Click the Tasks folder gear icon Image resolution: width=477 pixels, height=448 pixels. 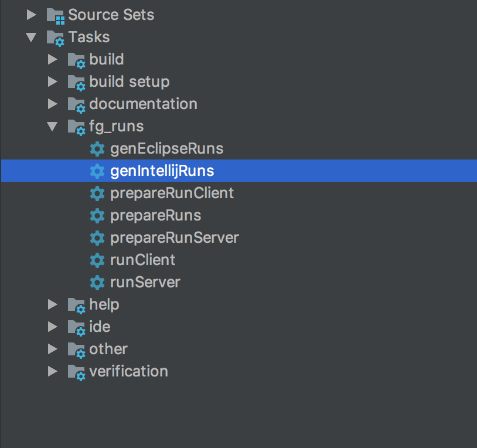point(55,37)
